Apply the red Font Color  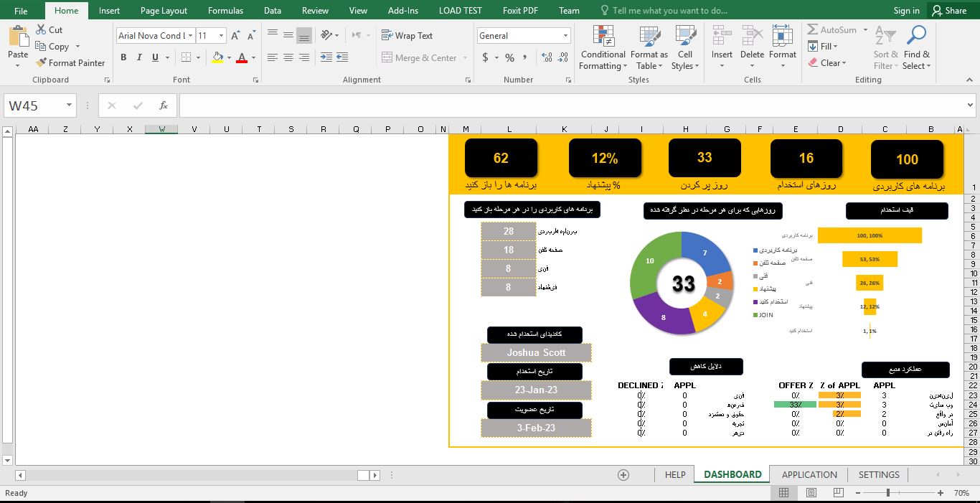click(x=242, y=57)
